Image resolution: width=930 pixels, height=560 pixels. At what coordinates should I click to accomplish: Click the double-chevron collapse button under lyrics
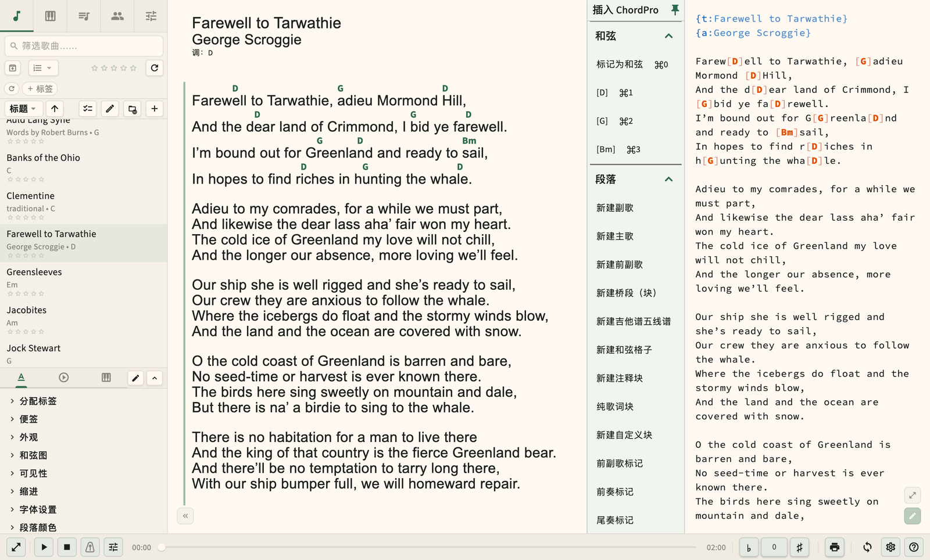coord(185,516)
